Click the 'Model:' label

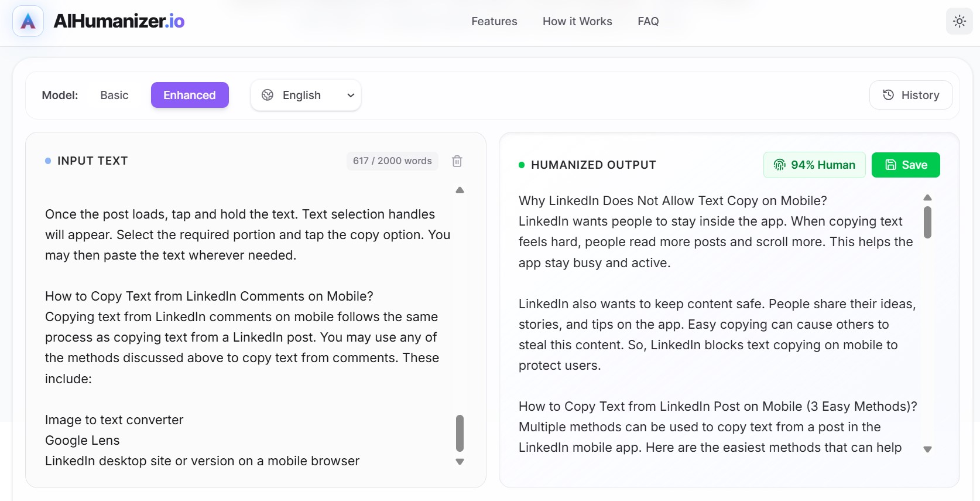click(x=60, y=95)
